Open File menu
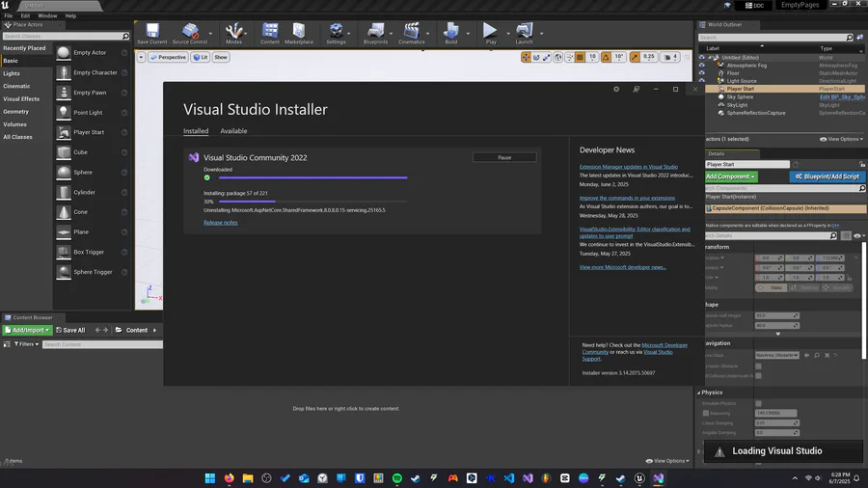This screenshot has width=868, height=488. coord(9,16)
